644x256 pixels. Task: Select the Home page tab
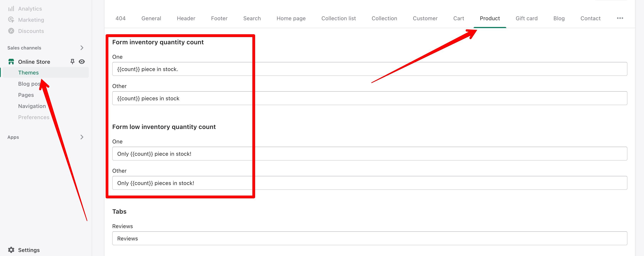291,18
